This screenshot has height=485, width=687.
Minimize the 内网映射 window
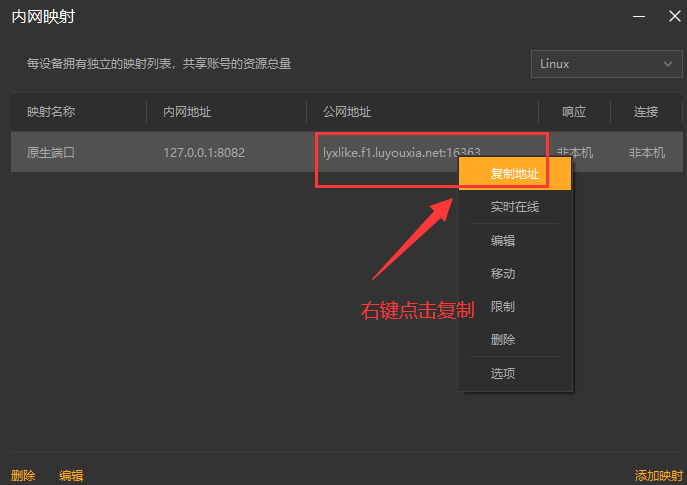tap(639, 17)
